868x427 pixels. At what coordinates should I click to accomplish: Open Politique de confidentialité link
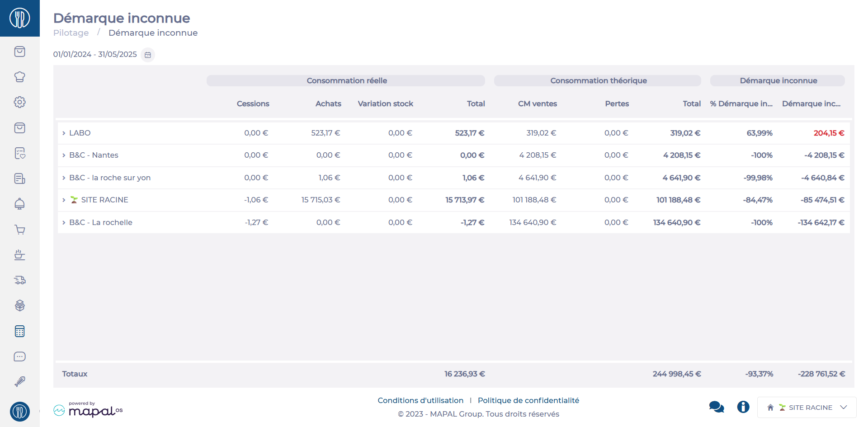[x=528, y=400]
